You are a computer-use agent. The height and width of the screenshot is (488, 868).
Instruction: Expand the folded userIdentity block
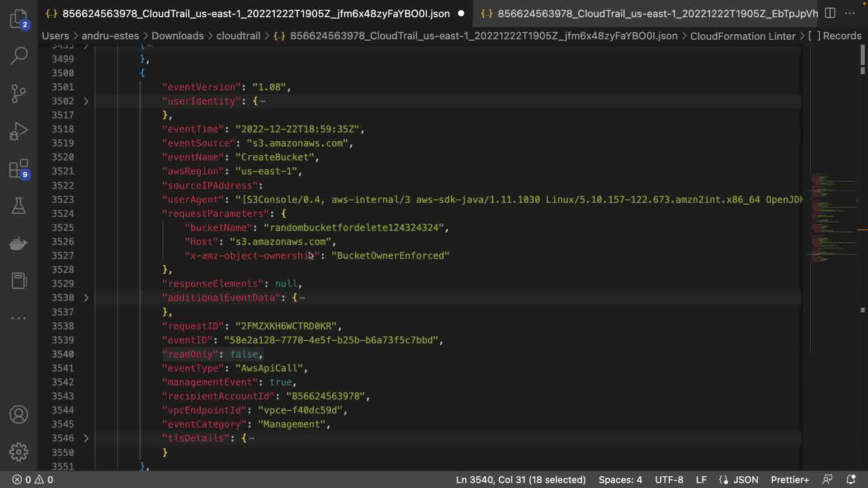86,101
